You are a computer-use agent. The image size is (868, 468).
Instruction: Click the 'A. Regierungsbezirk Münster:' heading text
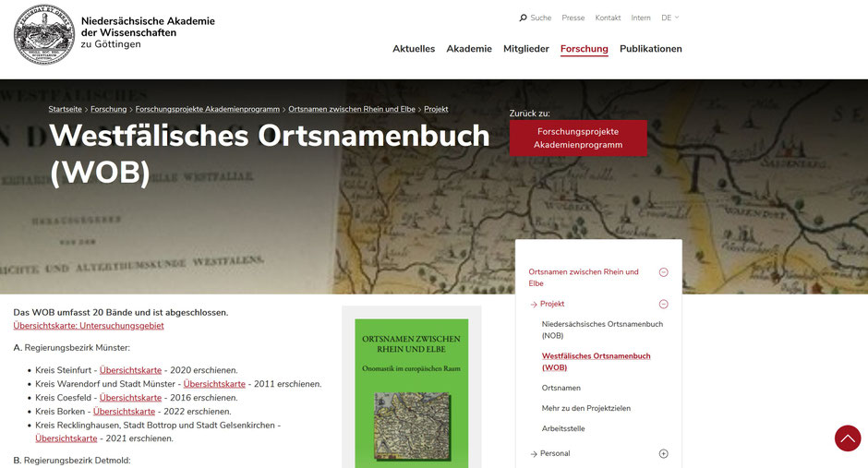click(x=71, y=348)
